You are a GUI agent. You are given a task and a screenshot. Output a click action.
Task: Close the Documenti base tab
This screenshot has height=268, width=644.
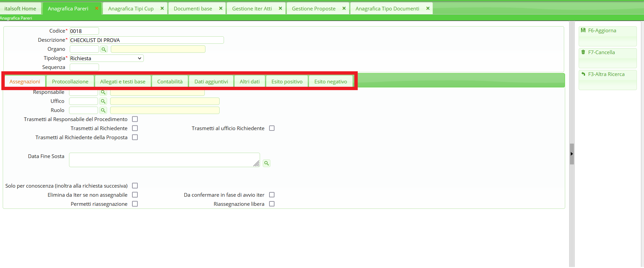pos(221,8)
